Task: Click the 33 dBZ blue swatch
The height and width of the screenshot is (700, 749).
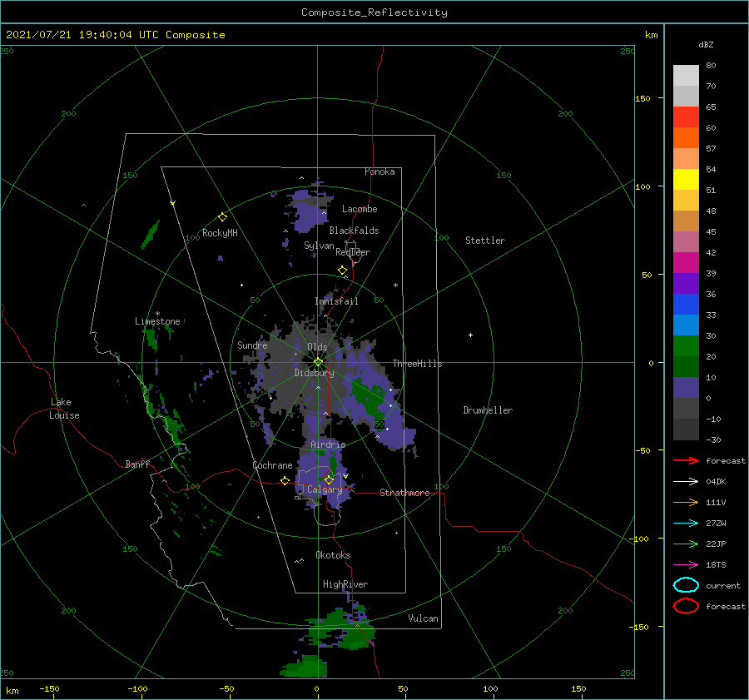Action: click(686, 304)
